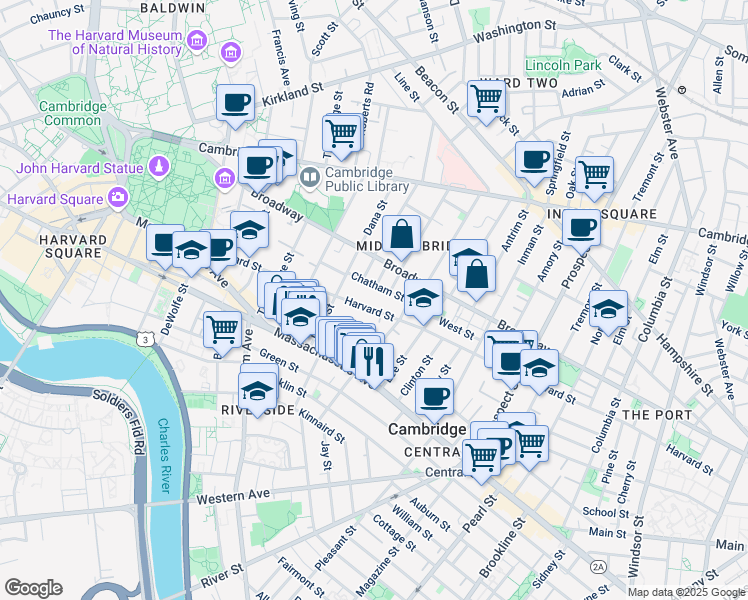Click the school marker near Tremont and Elm St
This screenshot has width=748, height=600.
608,312
